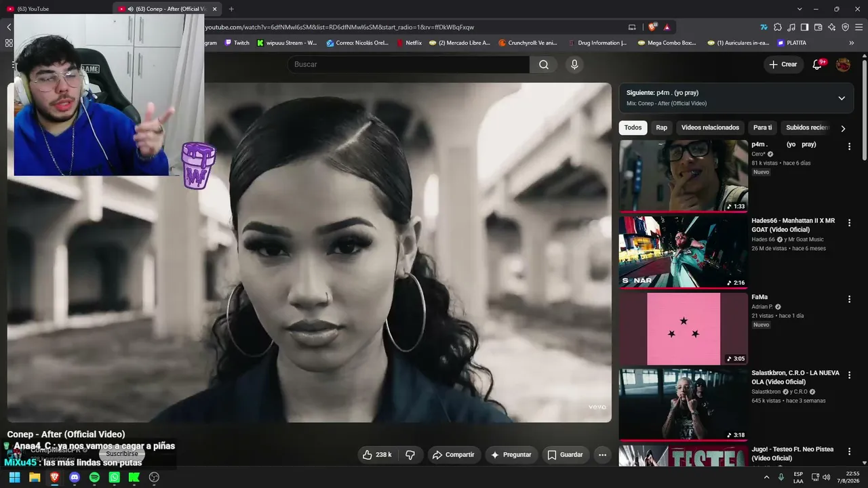
Task: Open OBS Studio from the taskbar
Action: (x=154, y=477)
